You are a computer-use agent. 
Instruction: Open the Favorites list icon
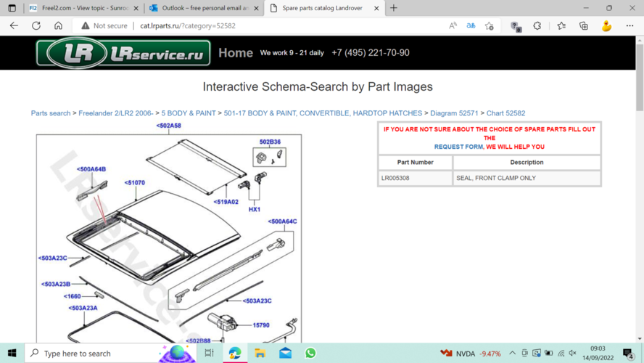point(561,25)
